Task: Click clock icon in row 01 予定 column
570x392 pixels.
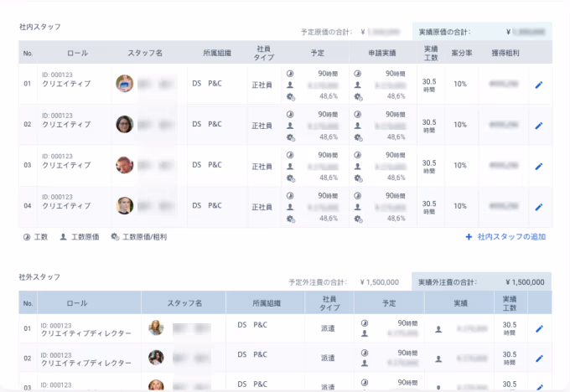Action: tap(290, 74)
